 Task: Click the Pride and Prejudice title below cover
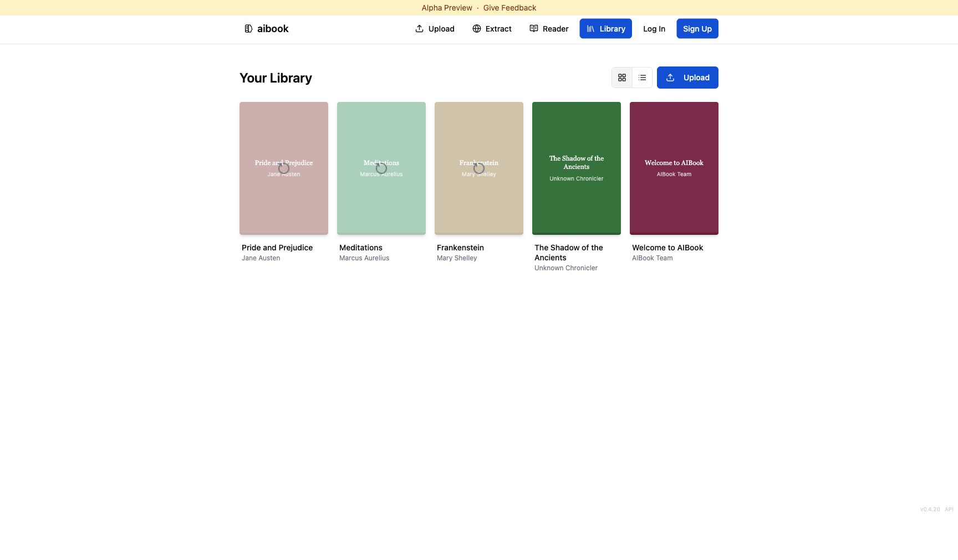(x=277, y=248)
